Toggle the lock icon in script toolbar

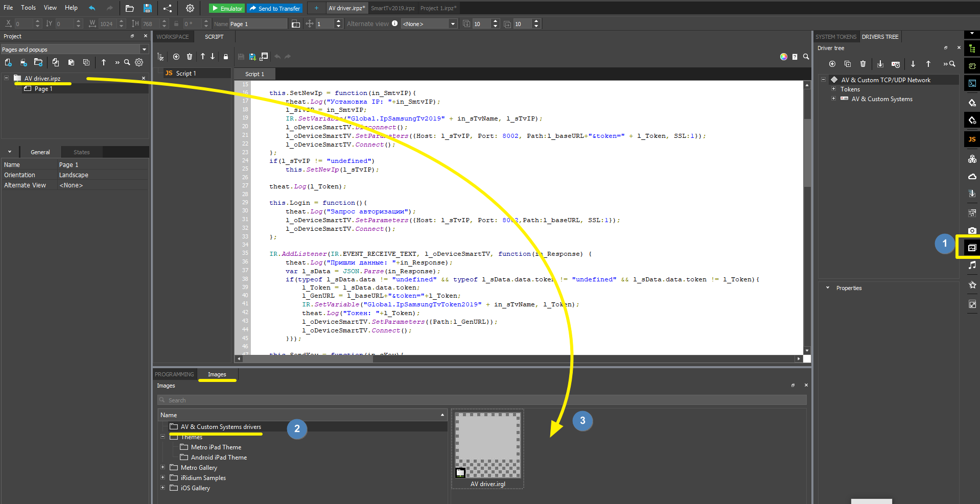tap(225, 57)
